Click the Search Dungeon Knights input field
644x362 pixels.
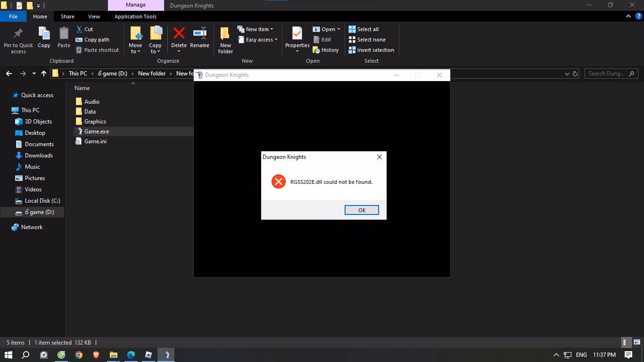click(x=607, y=74)
